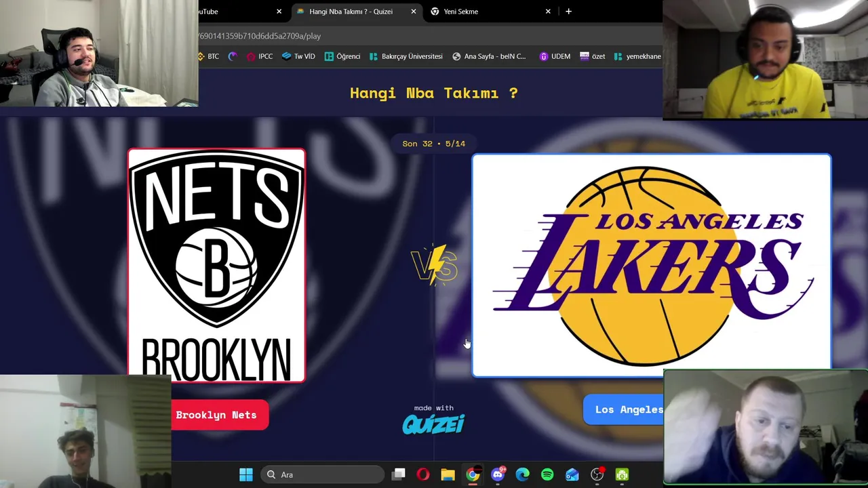The width and height of the screenshot is (868, 488).
Task: Open Microsoft Edge from taskbar
Action: click(x=522, y=474)
